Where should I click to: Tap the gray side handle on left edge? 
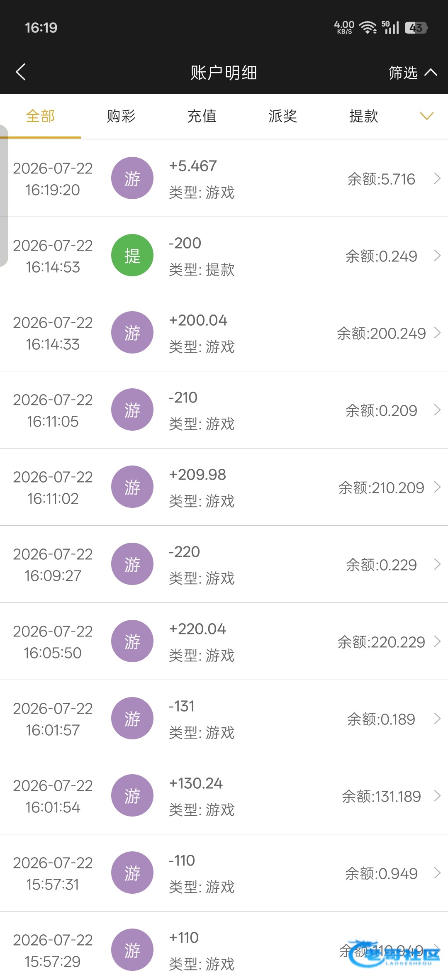coord(4,196)
